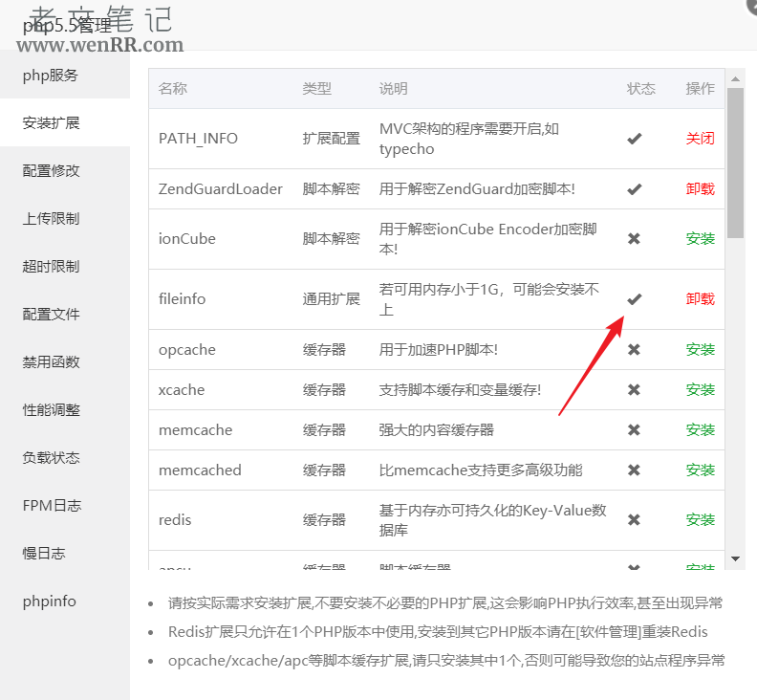The height and width of the screenshot is (700, 757).
Task: Click the 强大的内容缓存器 description
Action: coord(437,429)
